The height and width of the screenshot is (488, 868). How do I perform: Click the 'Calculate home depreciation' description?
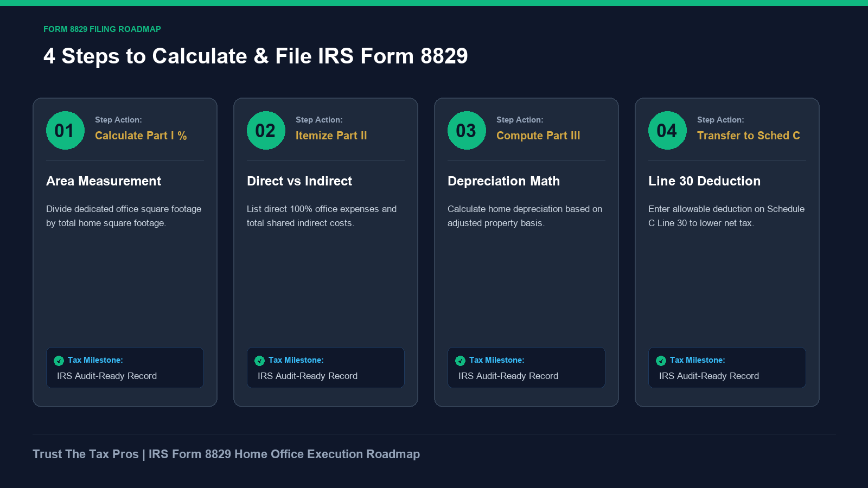tap(525, 216)
